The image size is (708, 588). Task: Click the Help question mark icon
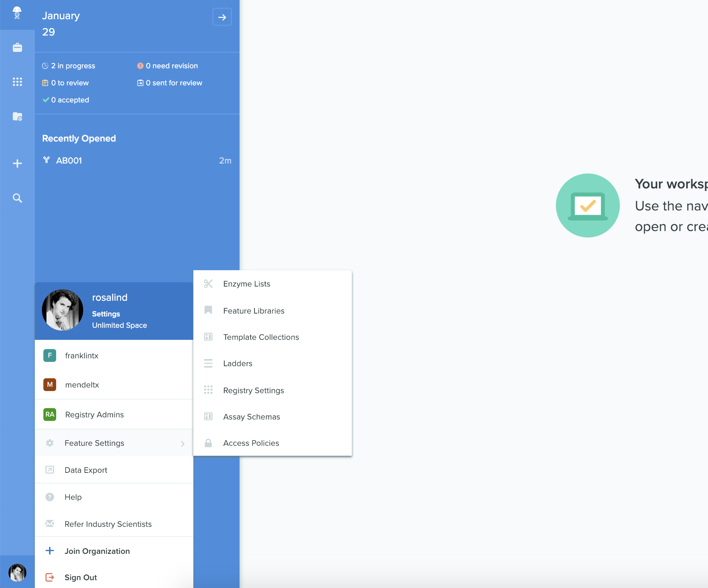pos(50,497)
